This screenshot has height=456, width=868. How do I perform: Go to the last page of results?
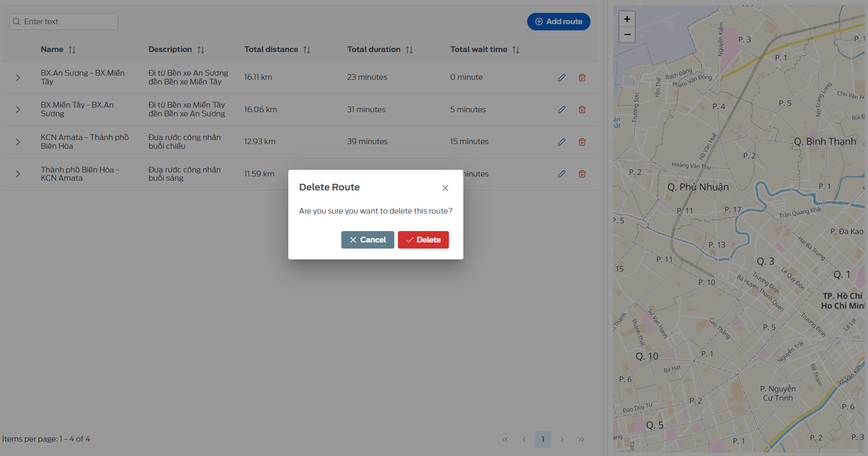[x=581, y=440]
